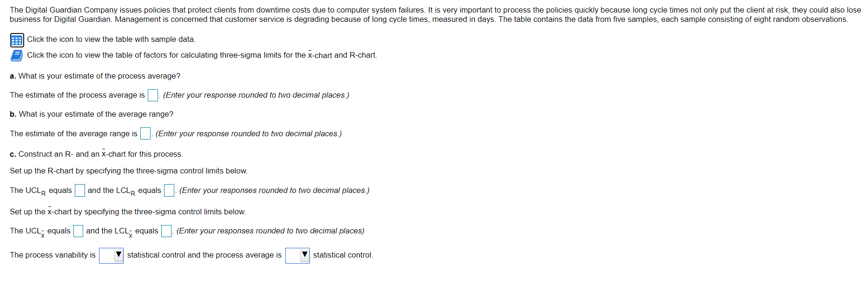Viewport: 868px width, 285px height.
Task: Click the blue grid icon near the top
Action: [16, 40]
